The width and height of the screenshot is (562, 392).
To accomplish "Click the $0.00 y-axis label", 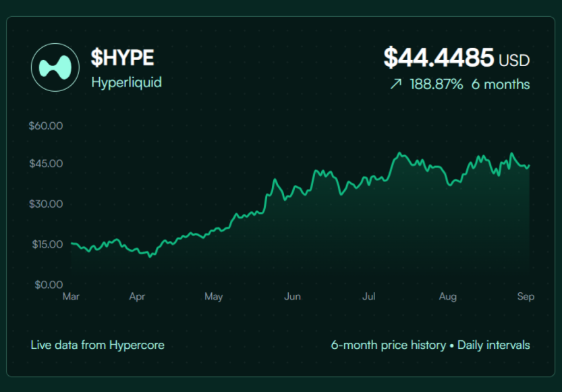I will (x=49, y=285).
